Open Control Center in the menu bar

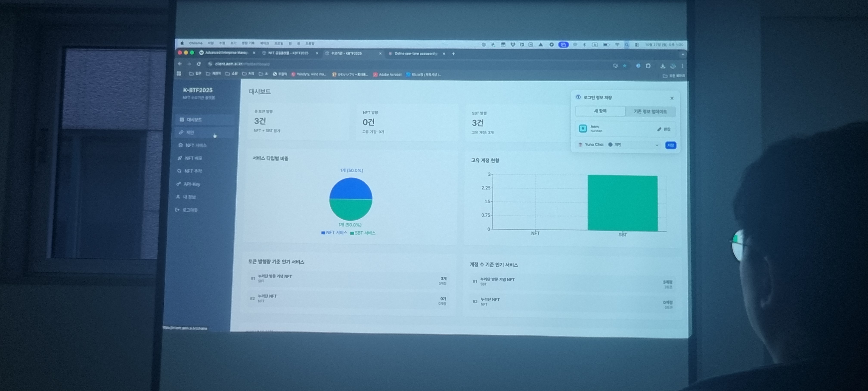click(637, 45)
